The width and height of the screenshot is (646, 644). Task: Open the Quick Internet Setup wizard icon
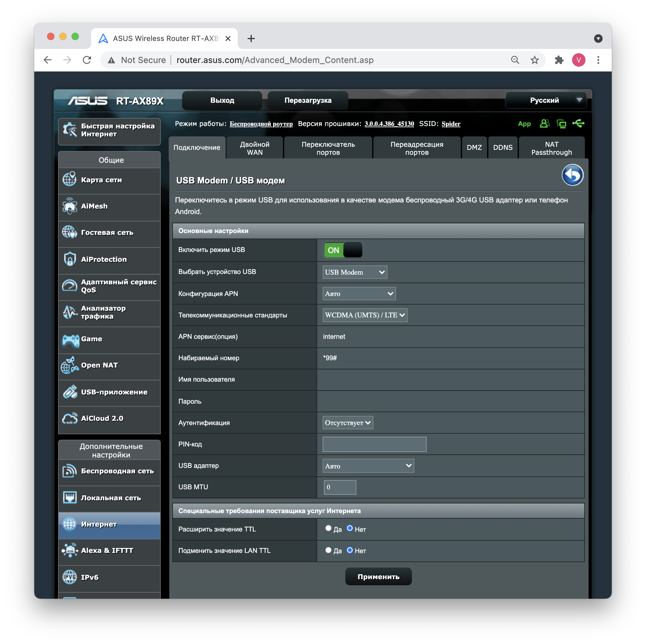70,130
